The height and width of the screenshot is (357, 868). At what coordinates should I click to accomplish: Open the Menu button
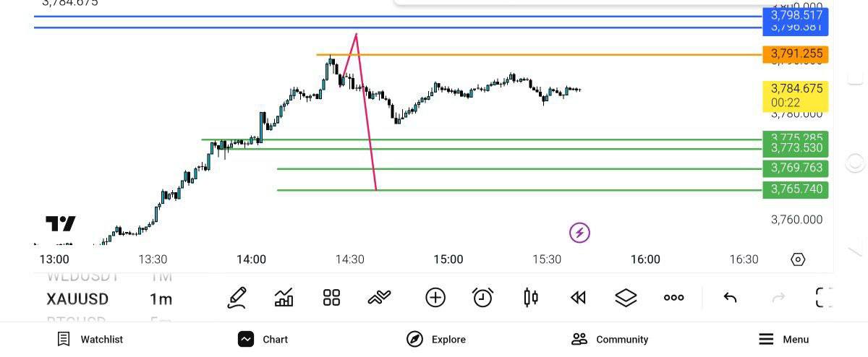point(783,339)
